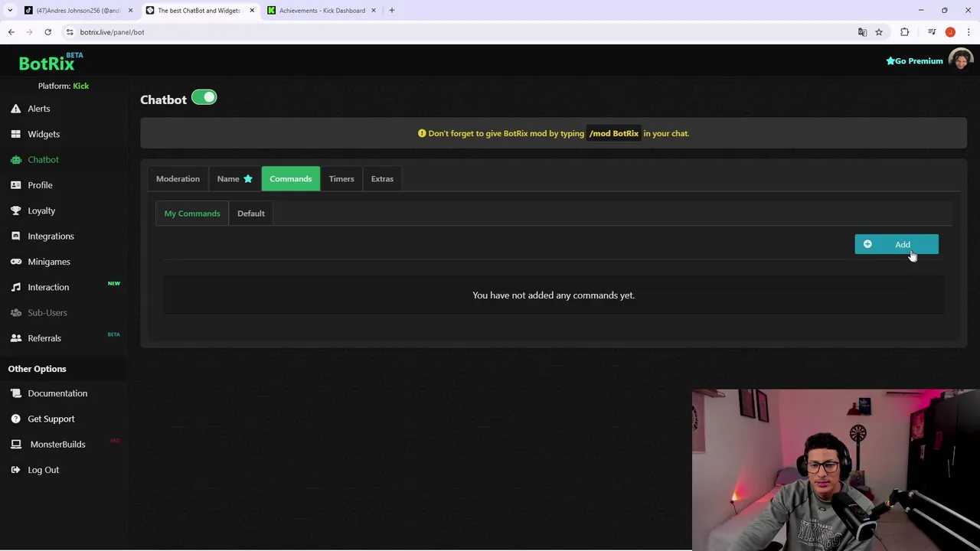This screenshot has height=551, width=980.
Task: Switch to the Timers tab
Action: click(341, 178)
